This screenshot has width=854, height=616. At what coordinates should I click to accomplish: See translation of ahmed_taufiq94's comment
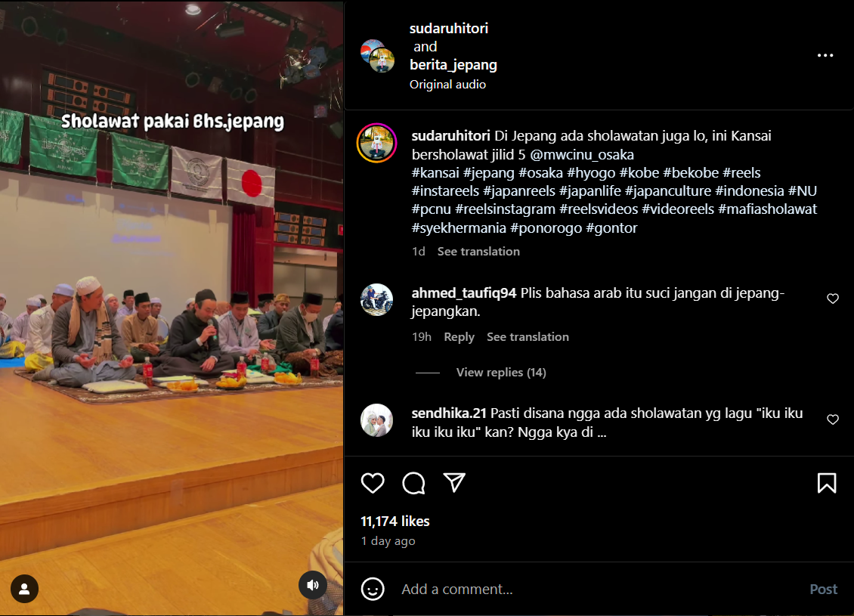(x=528, y=336)
